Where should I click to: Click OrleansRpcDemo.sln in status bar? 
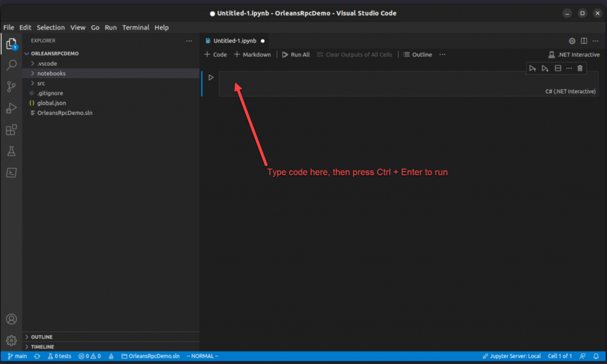[150, 356]
